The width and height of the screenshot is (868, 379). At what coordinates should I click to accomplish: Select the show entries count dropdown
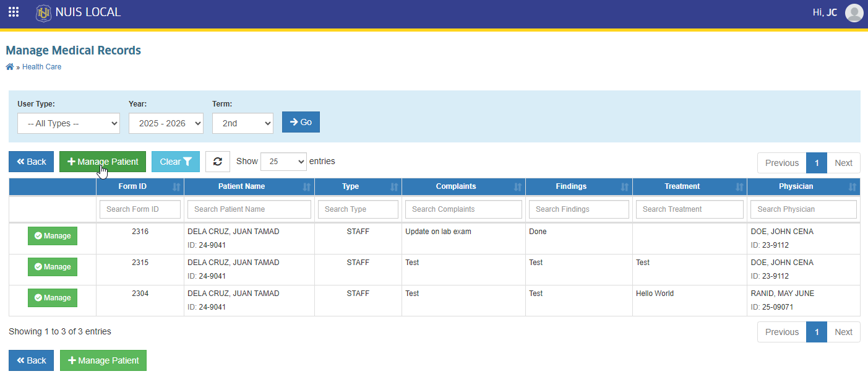click(x=283, y=161)
